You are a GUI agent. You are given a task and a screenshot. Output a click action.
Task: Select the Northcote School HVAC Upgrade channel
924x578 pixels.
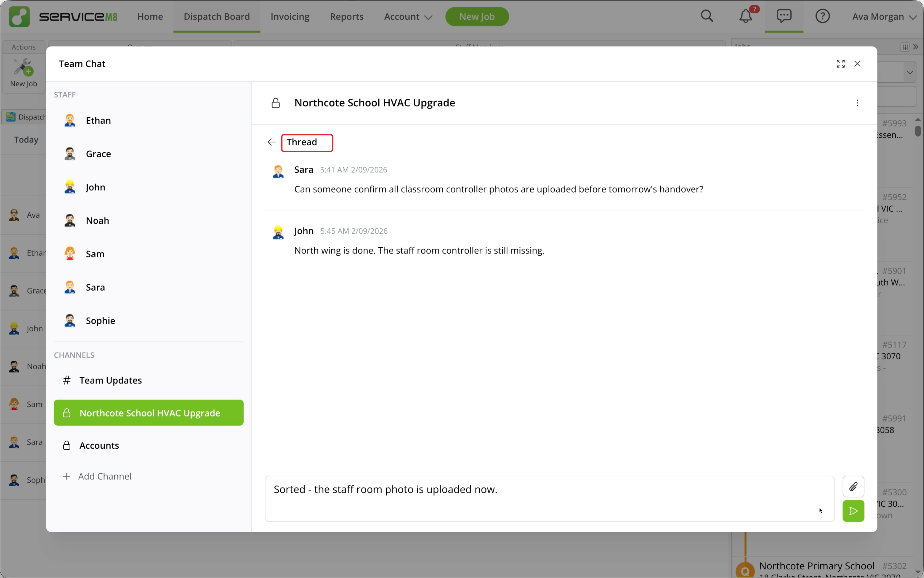coord(149,413)
